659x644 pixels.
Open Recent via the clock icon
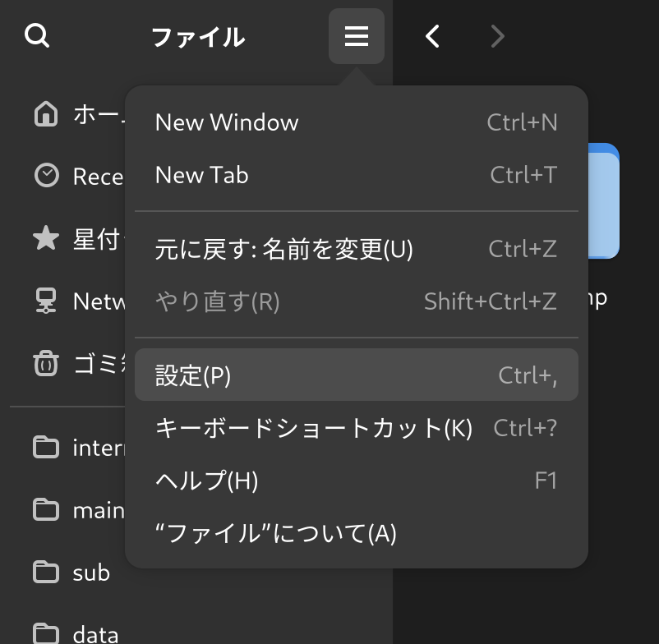(x=46, y=175)
